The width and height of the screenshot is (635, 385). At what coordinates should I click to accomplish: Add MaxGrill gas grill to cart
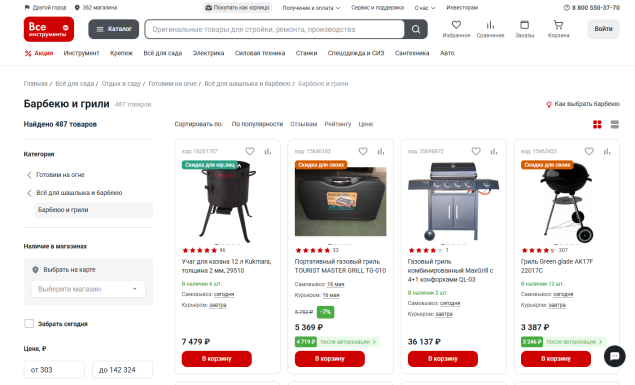coord(443,359)
